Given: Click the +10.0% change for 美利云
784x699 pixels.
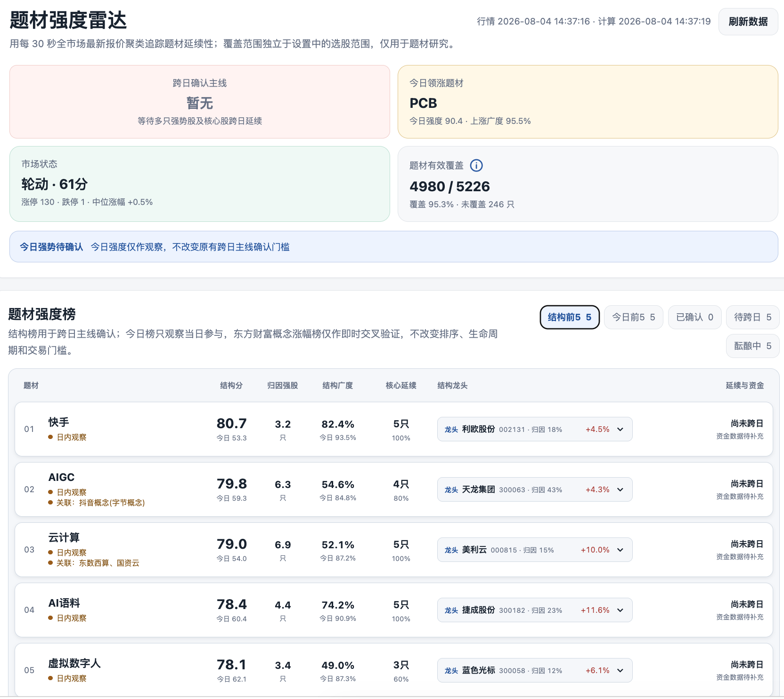Looking at the screenshot, I should click(x=595, y=550).
